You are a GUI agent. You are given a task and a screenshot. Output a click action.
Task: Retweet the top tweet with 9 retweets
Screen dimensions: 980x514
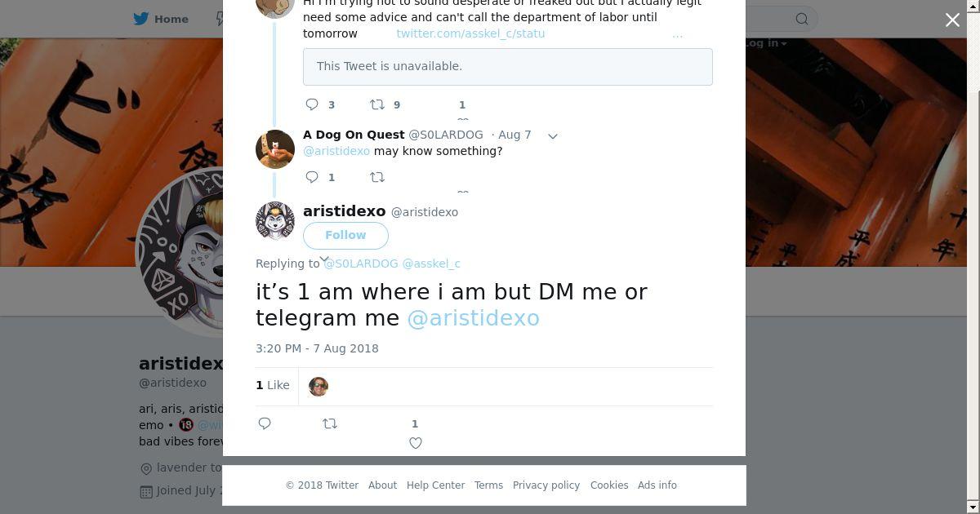(x=377, y=104)
